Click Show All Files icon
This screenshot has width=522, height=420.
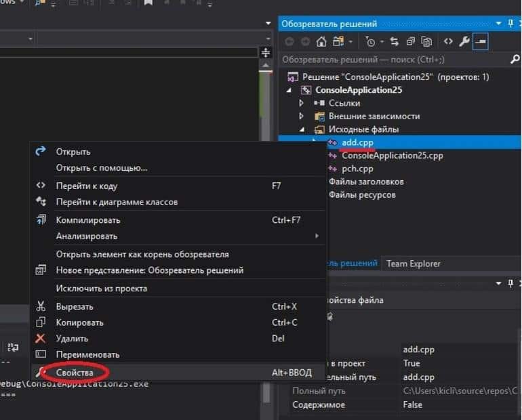tap(426, 41)
